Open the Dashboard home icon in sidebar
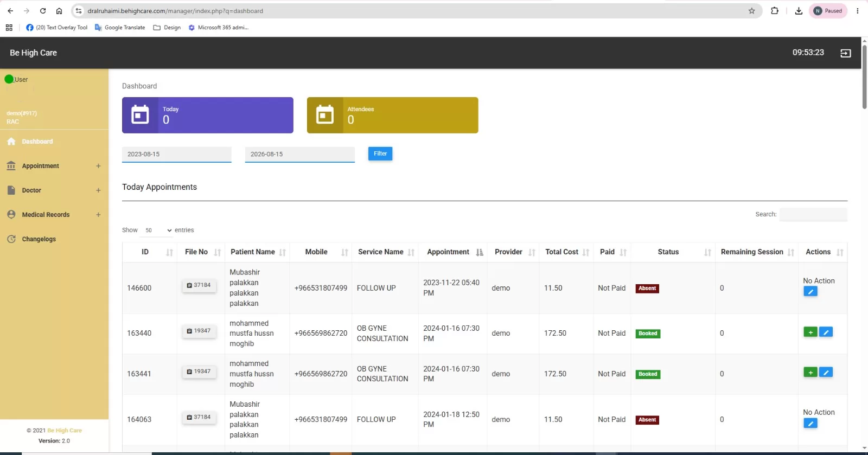Viewport: 868px width, 455px height. (x=11, y=142)
